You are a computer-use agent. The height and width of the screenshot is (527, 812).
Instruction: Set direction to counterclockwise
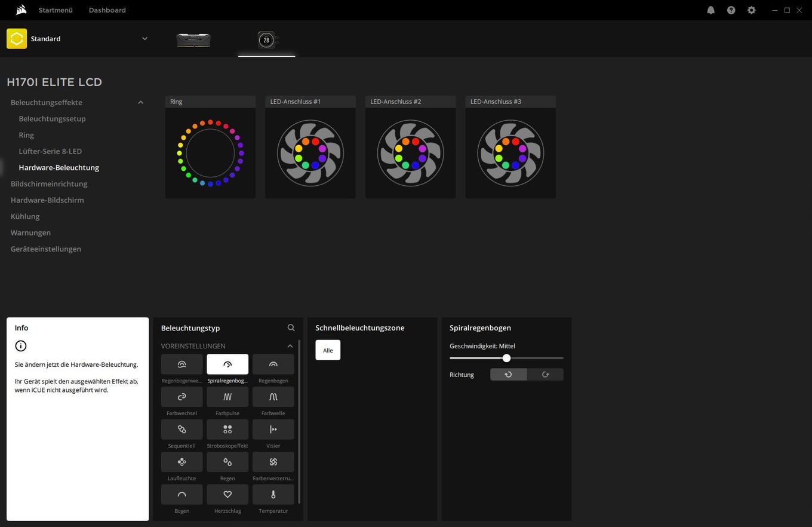point(509,375)
